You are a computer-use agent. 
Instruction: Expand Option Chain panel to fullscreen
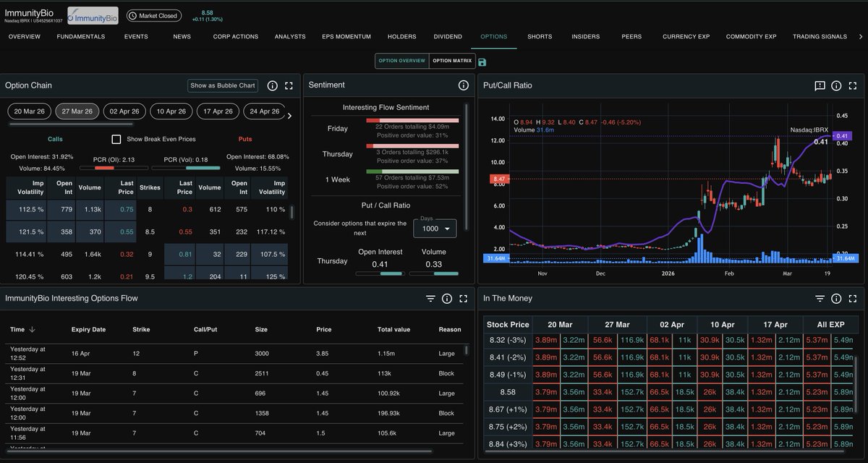pos(289,85)
